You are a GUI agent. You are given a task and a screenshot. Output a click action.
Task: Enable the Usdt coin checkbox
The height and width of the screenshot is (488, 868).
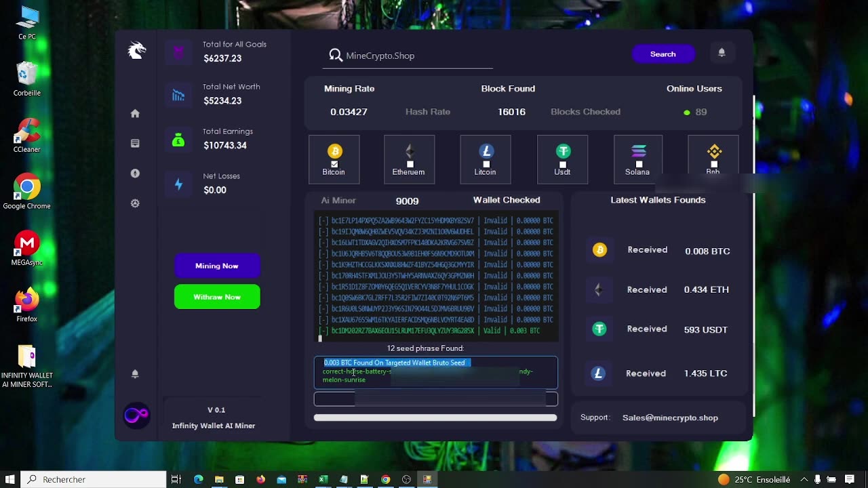coord(563,164)
